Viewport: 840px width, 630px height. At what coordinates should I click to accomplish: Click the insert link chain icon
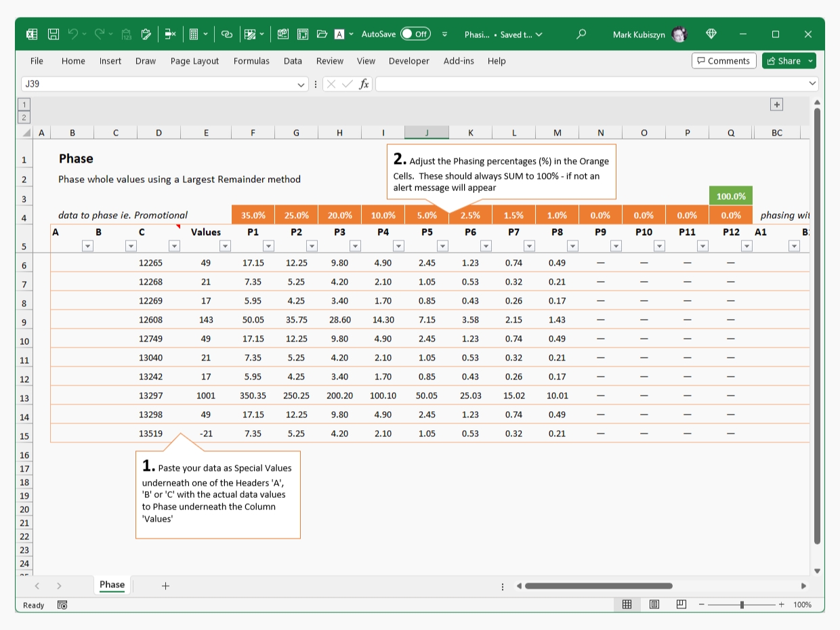tap(227, 34)
